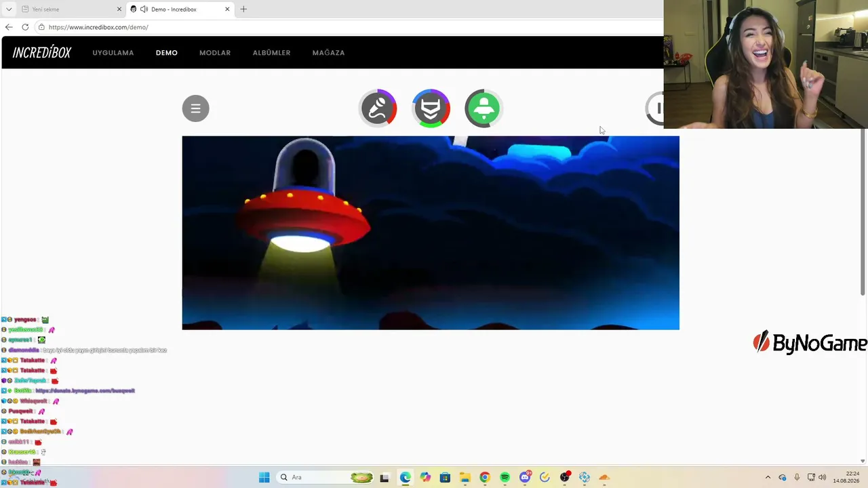Open OBS Studio from taskbar
This screenshot has width=868, height=488.
coord(565,477)
